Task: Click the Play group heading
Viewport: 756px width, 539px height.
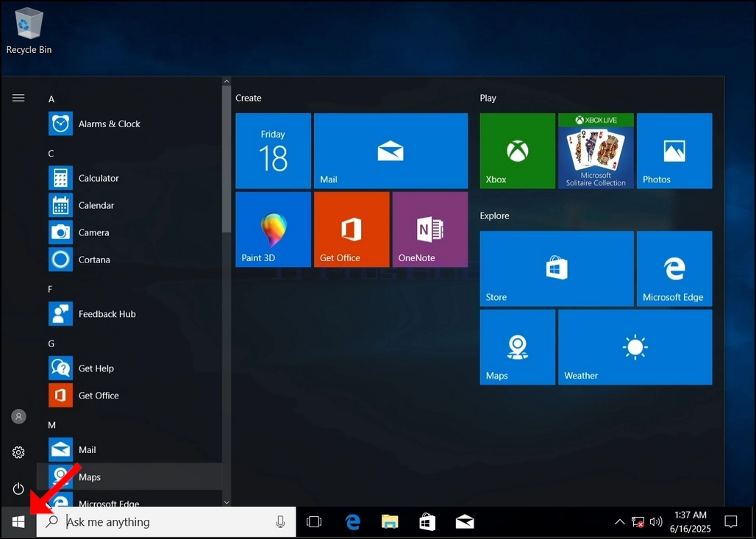Action: pyautogui.click(x=488, y=98)
